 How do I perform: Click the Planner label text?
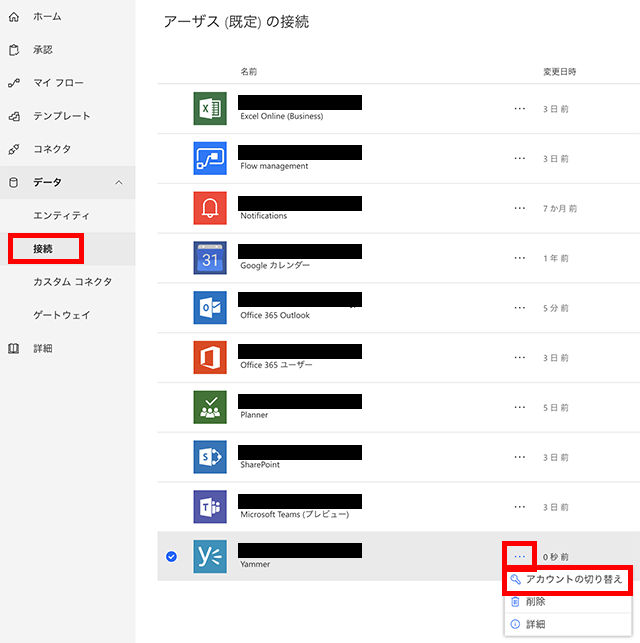point(254,415)
